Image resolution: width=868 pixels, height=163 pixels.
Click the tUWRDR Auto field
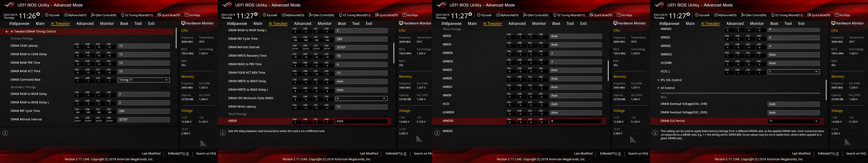pos(576,112)
